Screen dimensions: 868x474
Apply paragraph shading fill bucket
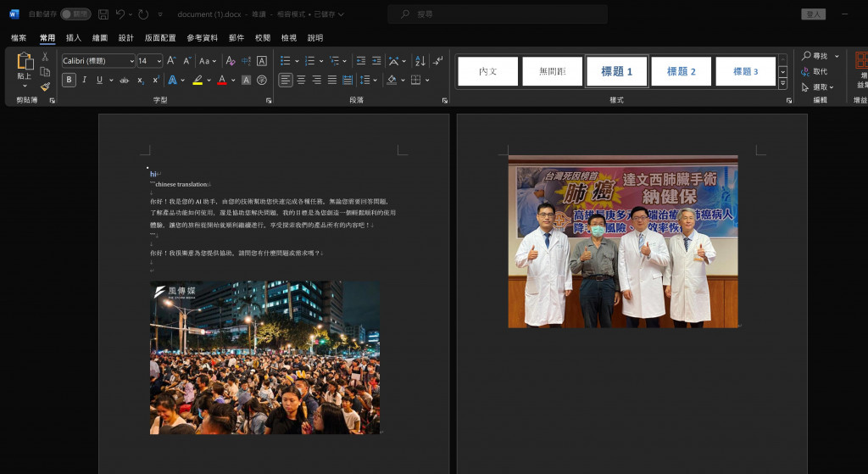tap(392, 81)
